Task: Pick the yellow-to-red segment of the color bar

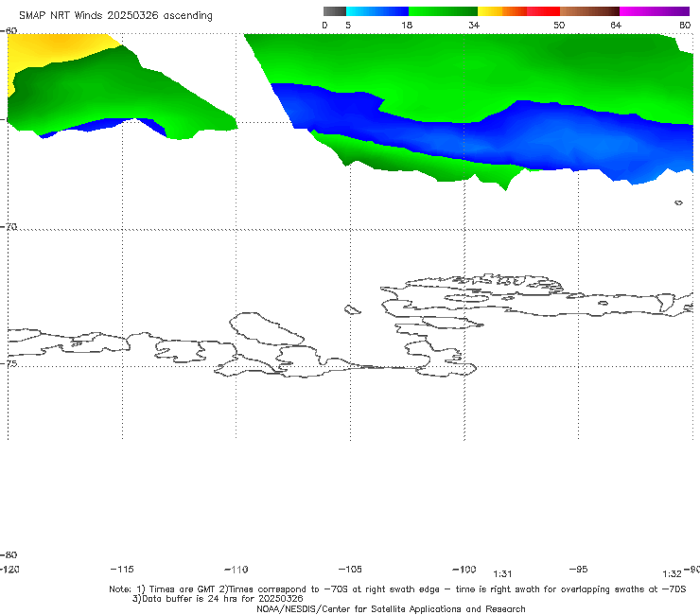Action: (x=518, y=11)
